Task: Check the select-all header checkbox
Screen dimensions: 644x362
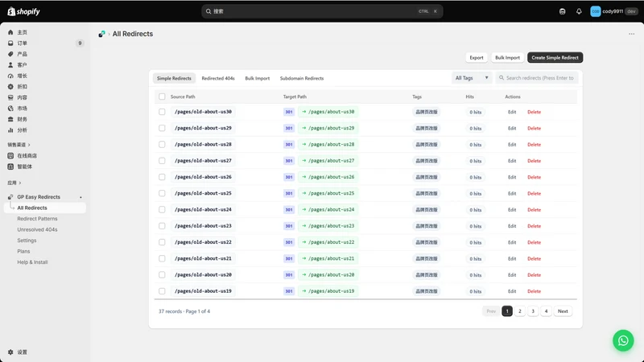Action: [162, 97]
